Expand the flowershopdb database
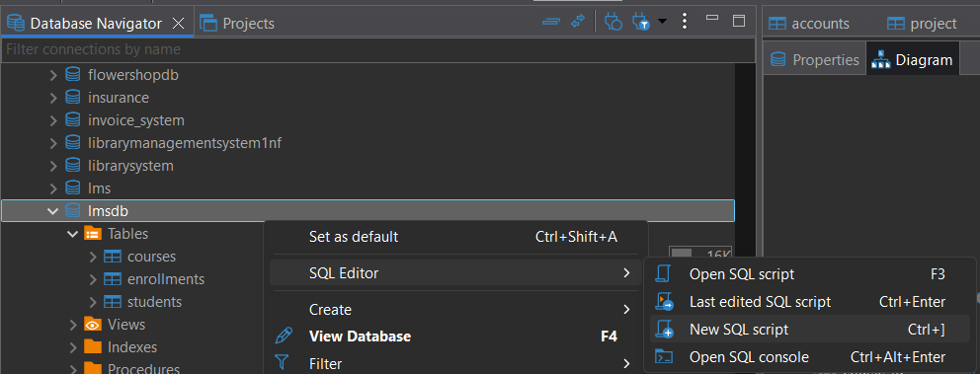Viewport: 980px width, 374px height. tap(53, 76)
